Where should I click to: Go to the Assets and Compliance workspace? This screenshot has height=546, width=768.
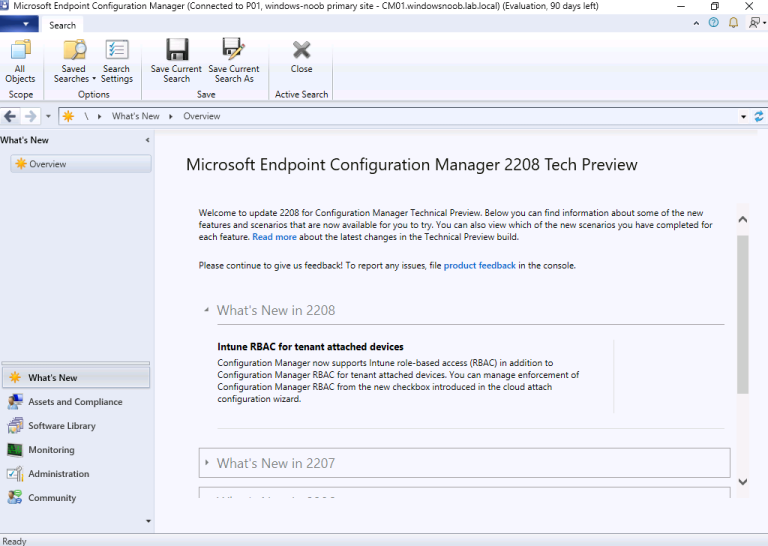[75, 402]
